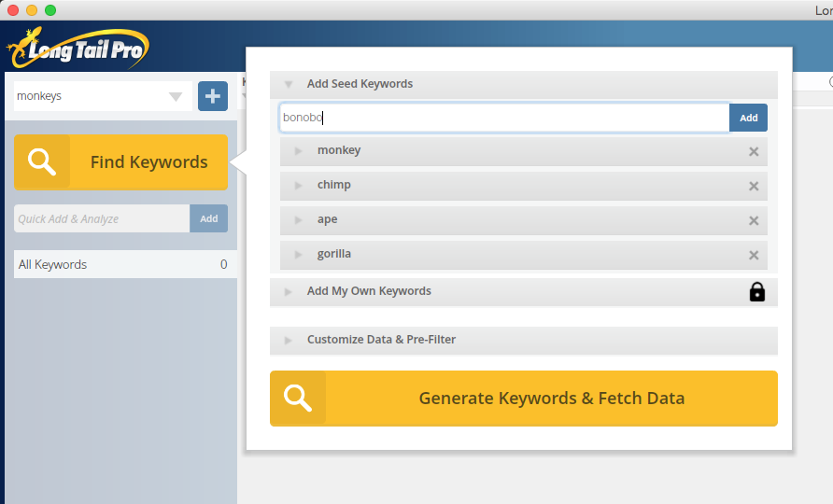Click the seed keyword input field
This screenshot has height=504, width=833.
(x=504, y=118)
